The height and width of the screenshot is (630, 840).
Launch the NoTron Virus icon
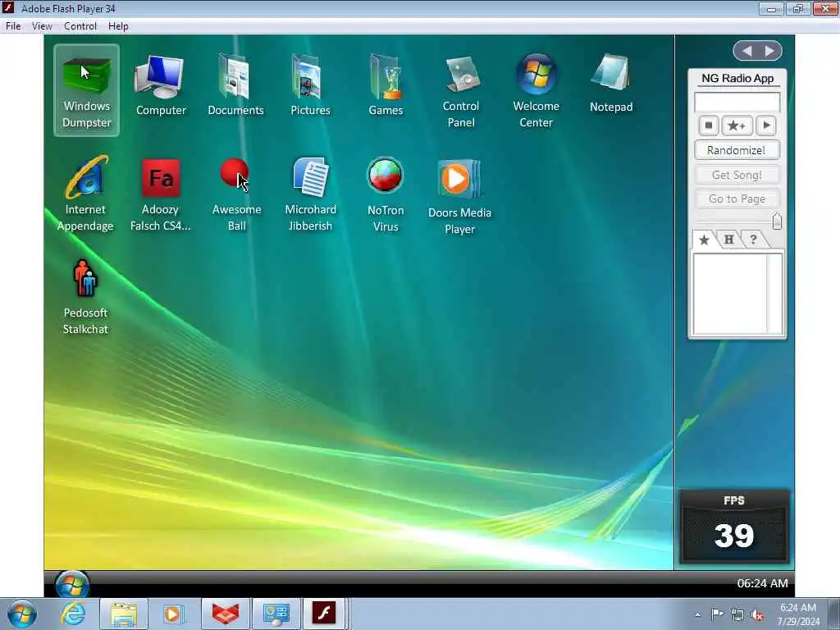[x=386, y=194]
